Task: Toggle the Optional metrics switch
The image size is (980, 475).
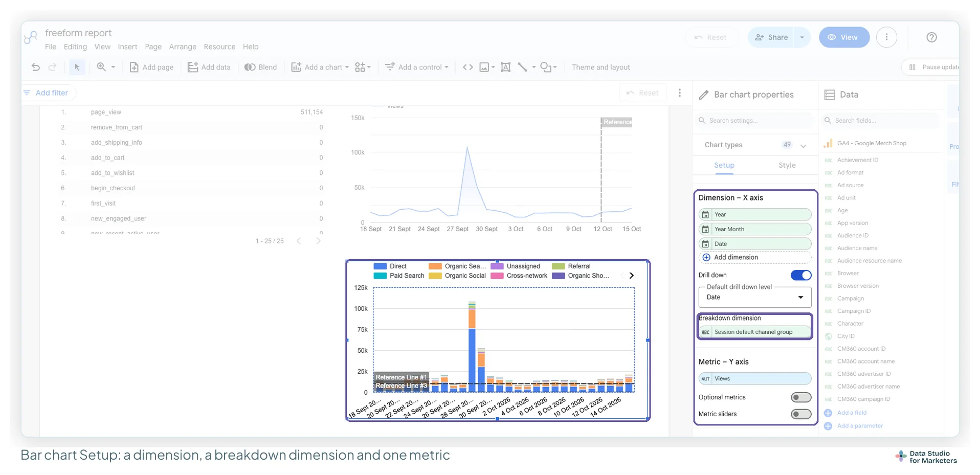Action: 801,397
